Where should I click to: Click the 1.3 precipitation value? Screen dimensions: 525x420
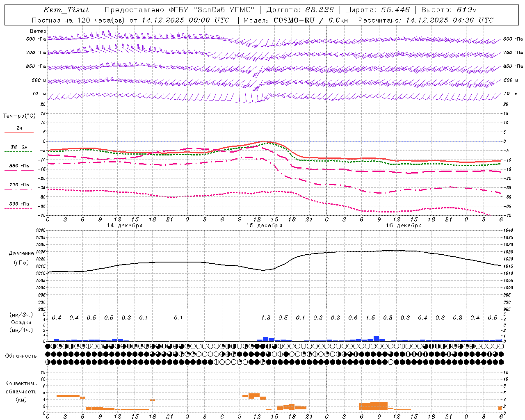tap(266, 317)
